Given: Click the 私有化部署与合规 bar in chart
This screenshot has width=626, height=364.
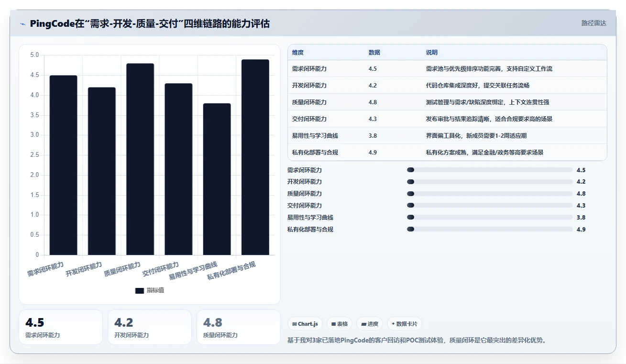Looking at the screenshot, I should (x=255, y=157).
